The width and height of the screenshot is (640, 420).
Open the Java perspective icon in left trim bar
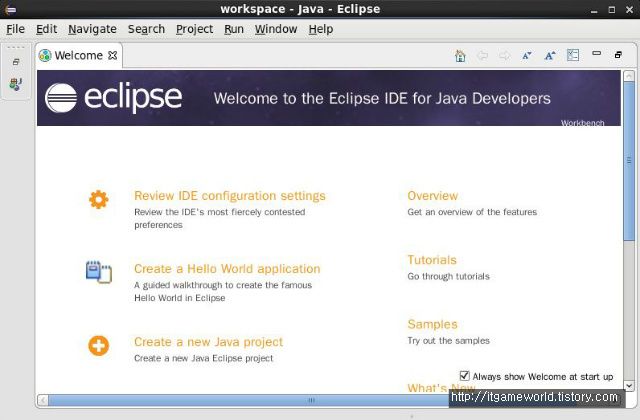[x=16, y=84]
